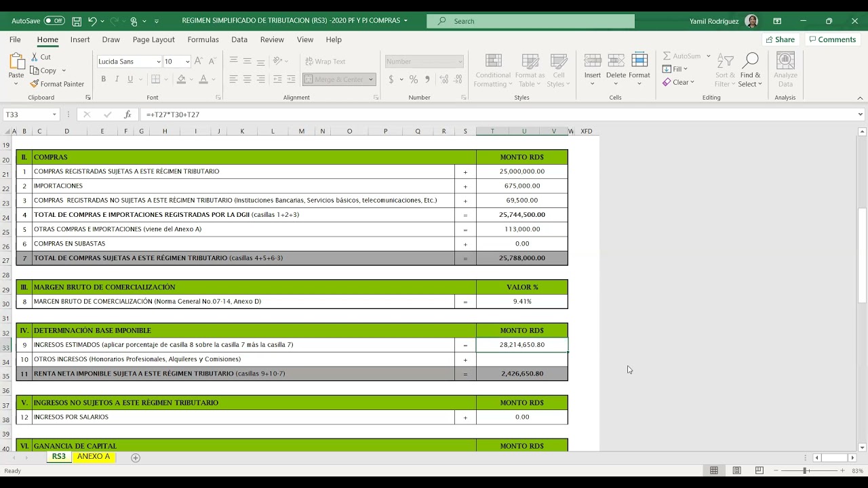868x488 pixels.
Task: Switch to Page Break Preview
Action: pos(759,470)
